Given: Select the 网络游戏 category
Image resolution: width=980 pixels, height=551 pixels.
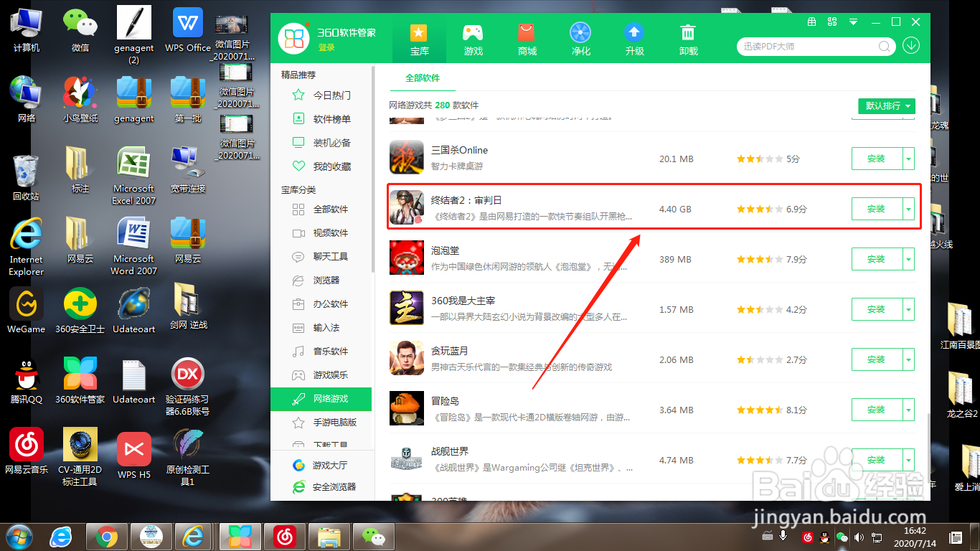Looking at the screenshot, I should (321, 399).
